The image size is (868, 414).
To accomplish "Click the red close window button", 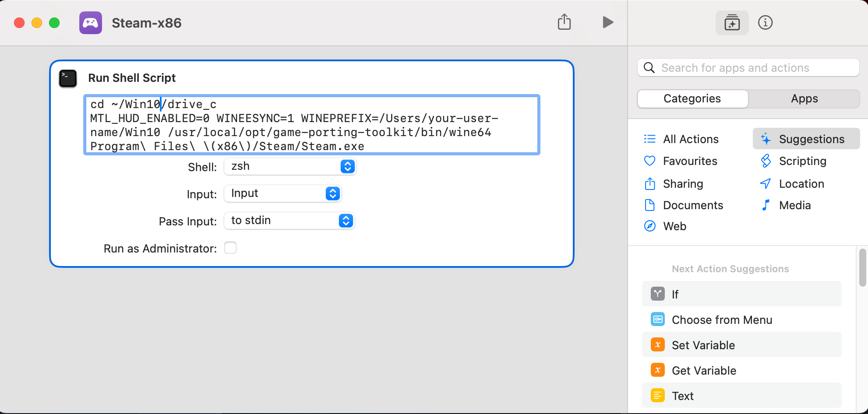I will point(19,23).
